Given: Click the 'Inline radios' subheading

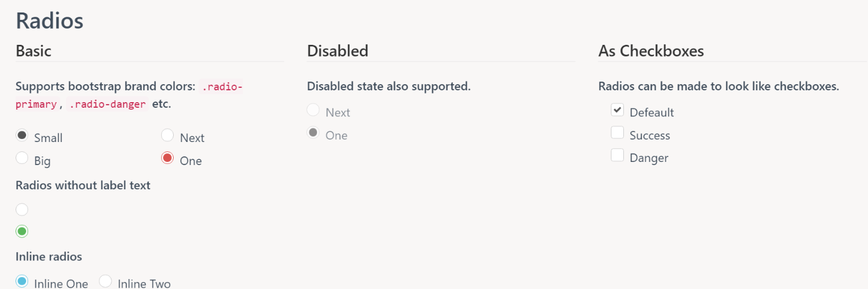Looking at the screenshot, I should [x=49, y=256].
